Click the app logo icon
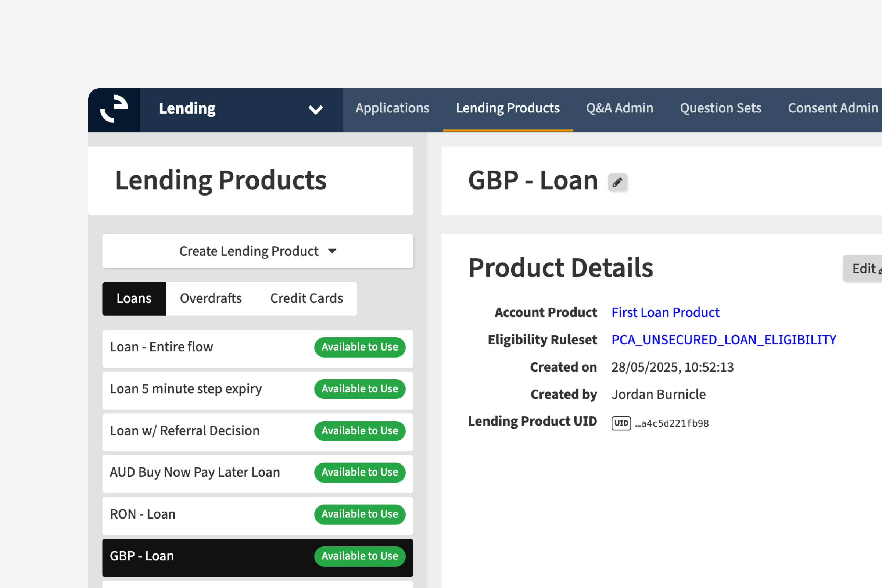Screen dimensions: 882x588 pyautogui.click(x=114, y=110)
